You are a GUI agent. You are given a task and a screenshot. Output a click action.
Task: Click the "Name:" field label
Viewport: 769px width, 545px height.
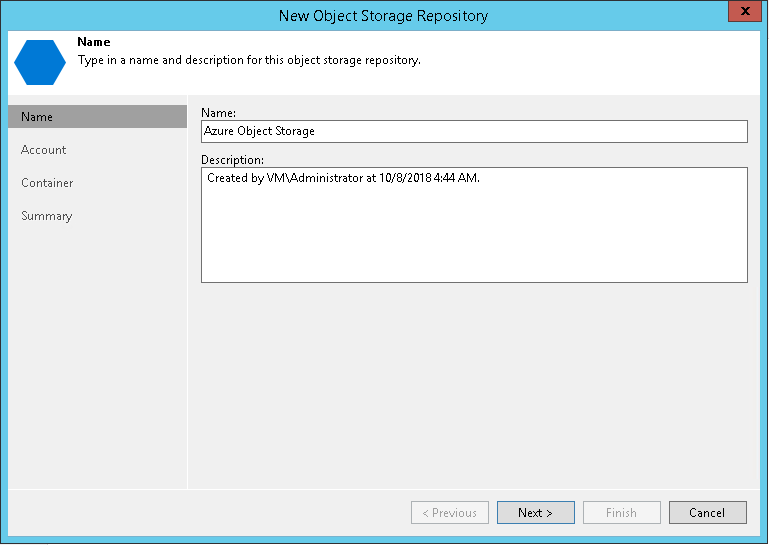pos(219,112)
